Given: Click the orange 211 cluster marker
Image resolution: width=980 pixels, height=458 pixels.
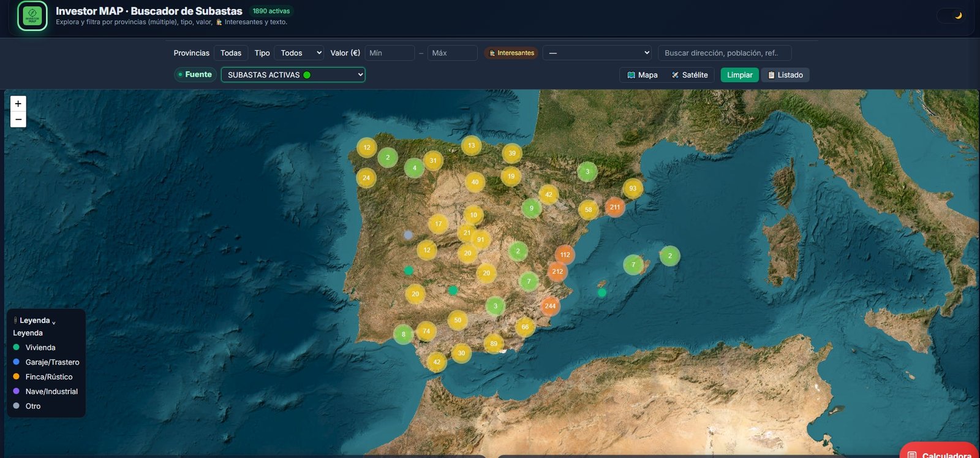Looking at the screenshot, I should [615, 207].
